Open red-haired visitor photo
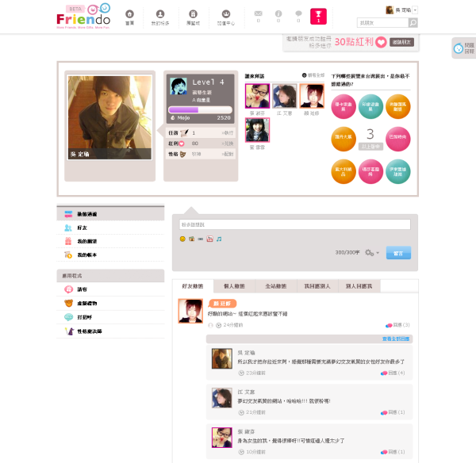 coord(312,96)
